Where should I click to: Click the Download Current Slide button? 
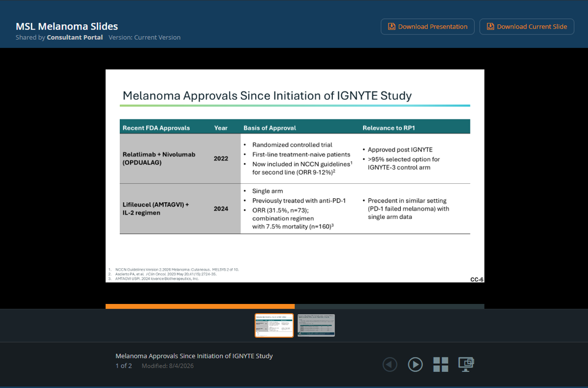527,26
